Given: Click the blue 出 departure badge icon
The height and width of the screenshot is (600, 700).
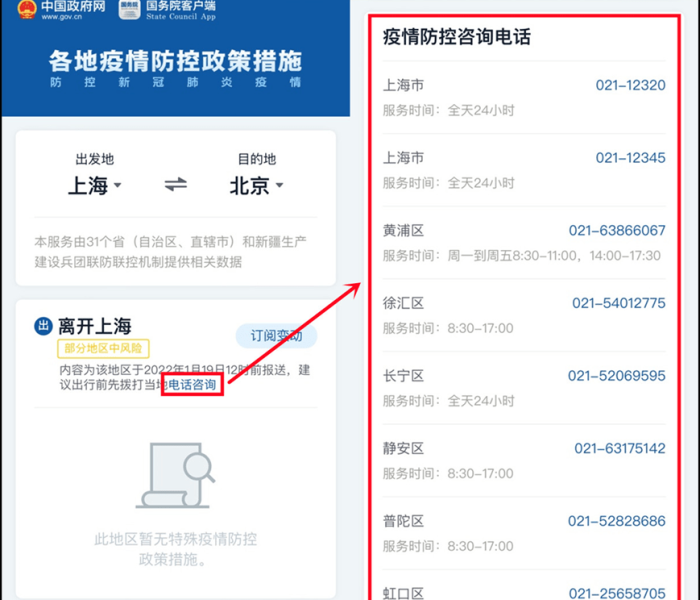Looking at the screenshot, I should pos(43,326).
